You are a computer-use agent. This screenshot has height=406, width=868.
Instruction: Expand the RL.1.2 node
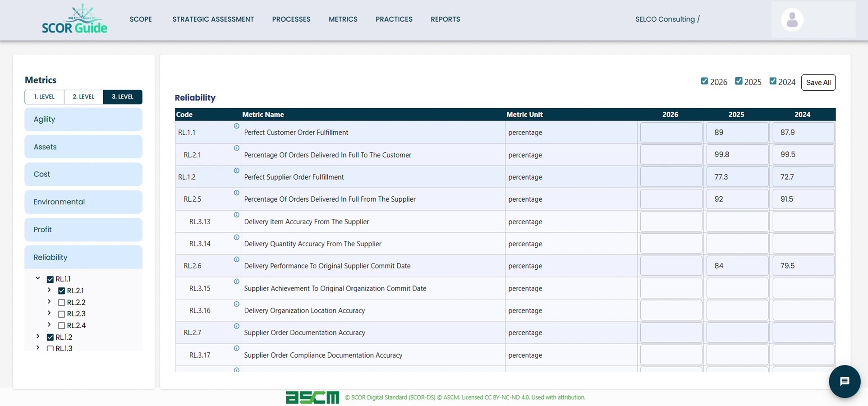pos(37,336)
